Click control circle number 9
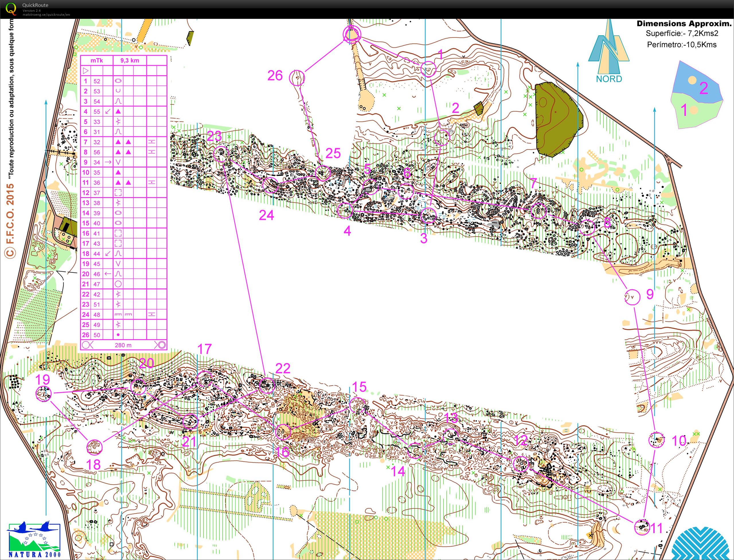 click(x=632, y=297)
